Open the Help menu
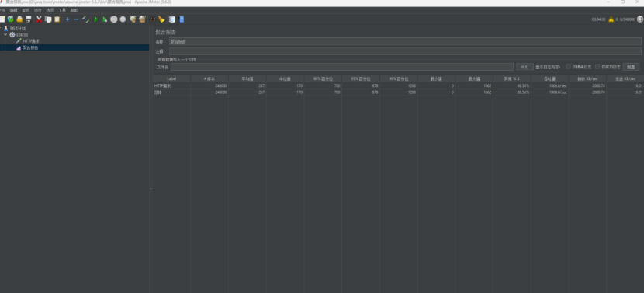644x293 pixels. [74, 10]
